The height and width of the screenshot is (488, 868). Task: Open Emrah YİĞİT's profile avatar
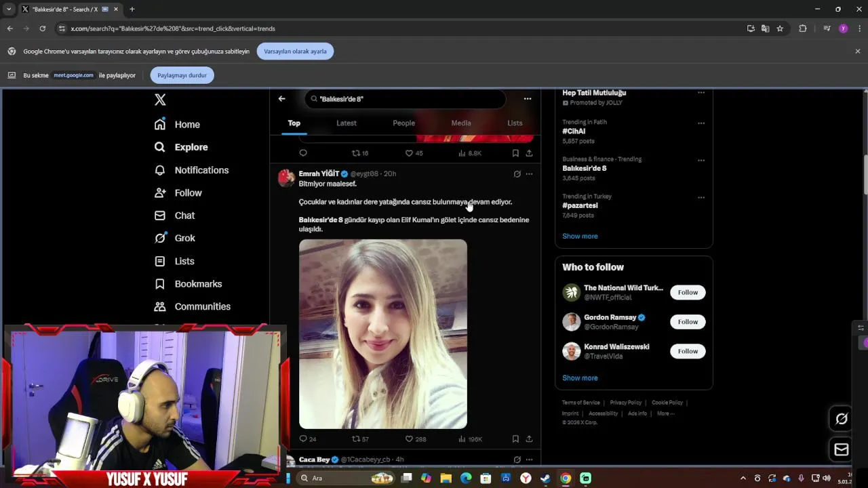(x=286, y=178)
